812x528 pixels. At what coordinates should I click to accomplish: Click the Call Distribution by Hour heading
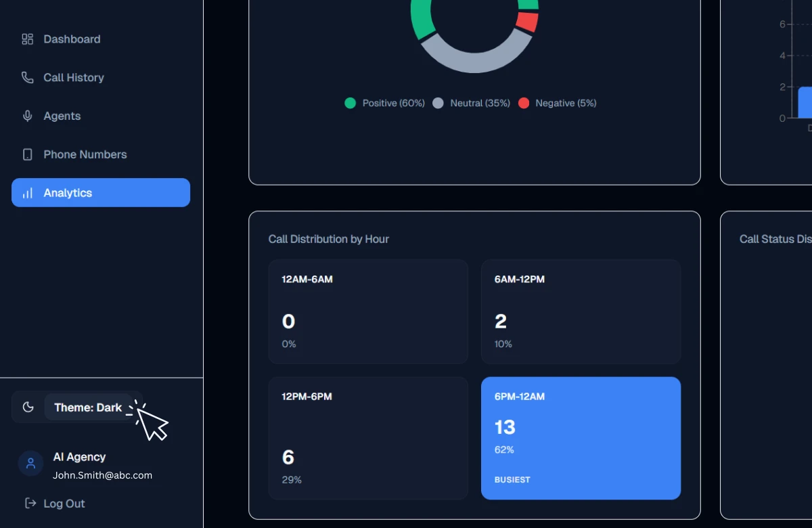pyautogui.click(x=329, y=239)
